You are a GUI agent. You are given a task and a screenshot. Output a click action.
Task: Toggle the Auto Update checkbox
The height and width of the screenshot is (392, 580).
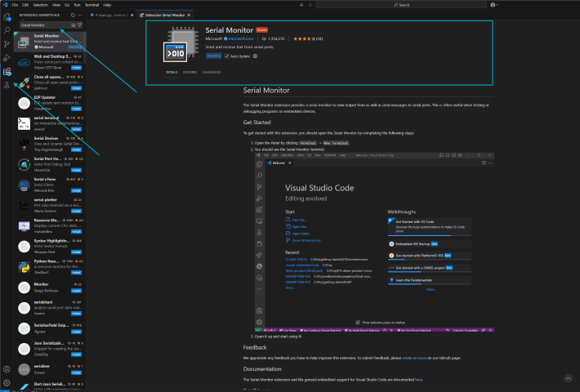tap(227, 56)
